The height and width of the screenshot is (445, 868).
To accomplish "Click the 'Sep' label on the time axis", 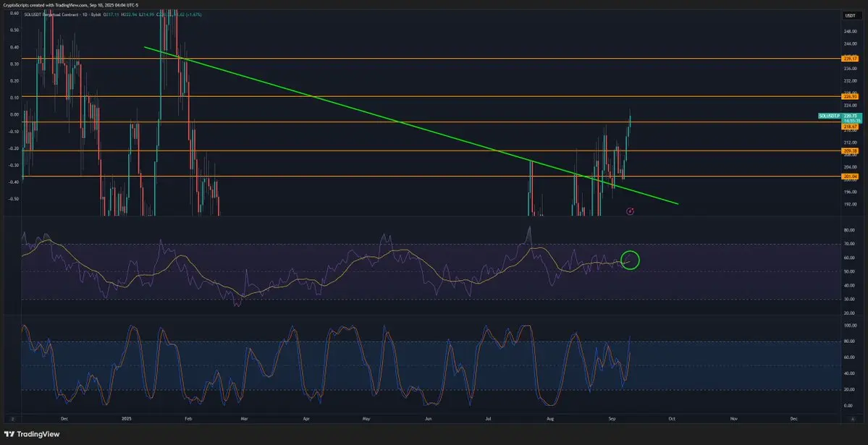I will (611, 419).
